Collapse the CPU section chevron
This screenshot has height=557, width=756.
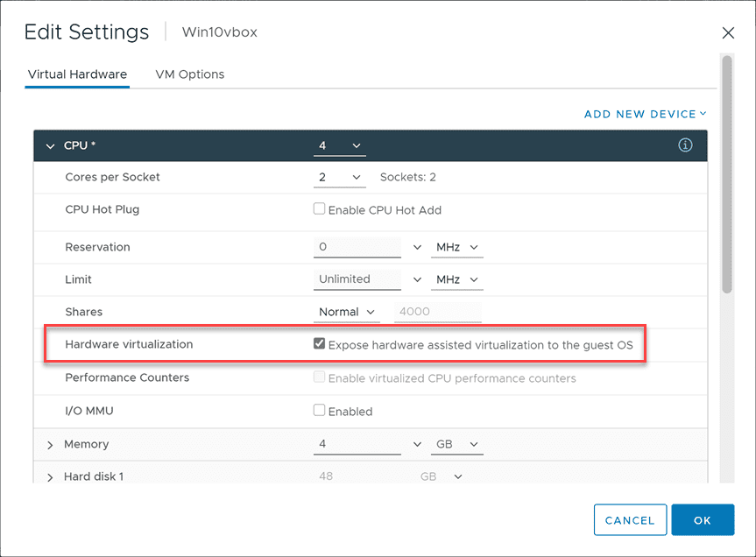(50, 145)
